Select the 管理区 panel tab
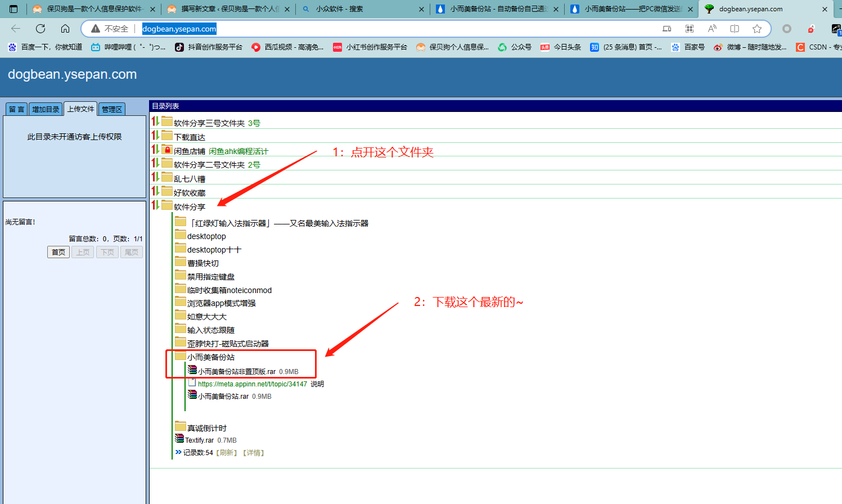This screenshot has width=842, height=504. [112, 109]
